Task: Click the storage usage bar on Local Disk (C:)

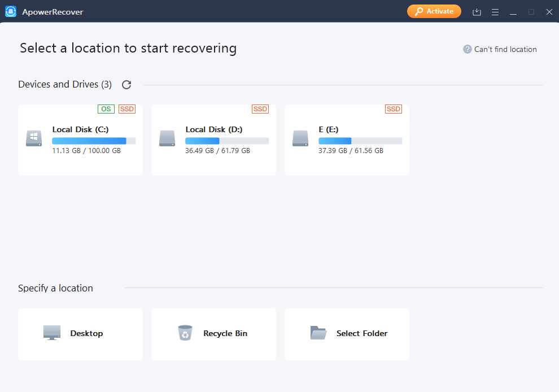Action: click(x=94, y=141)
